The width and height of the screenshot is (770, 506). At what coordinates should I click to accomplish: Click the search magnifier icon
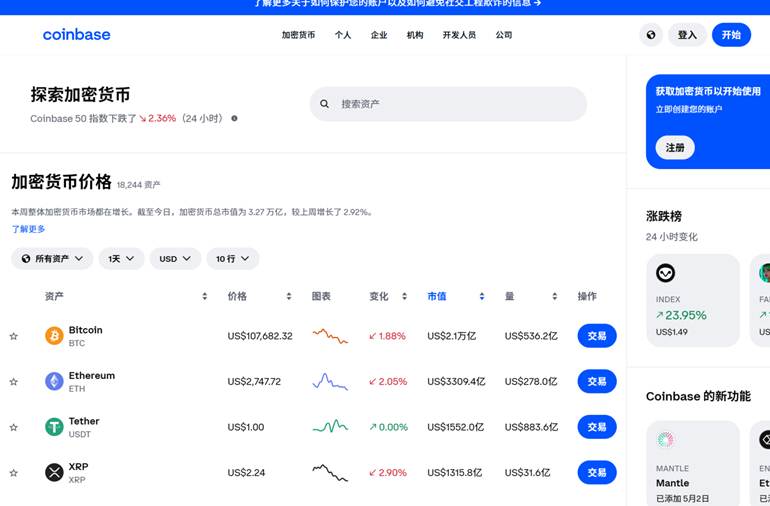click(324, 104)
